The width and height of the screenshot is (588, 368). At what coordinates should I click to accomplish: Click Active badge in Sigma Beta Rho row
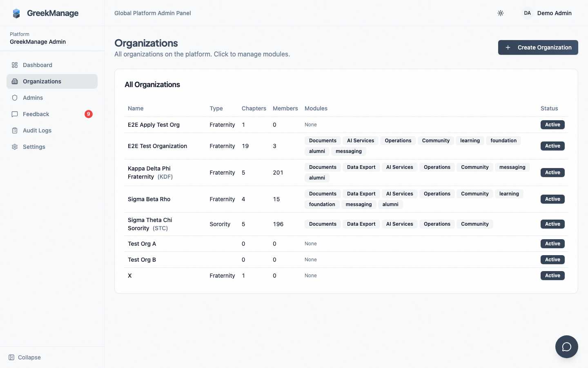pos(552,199)
